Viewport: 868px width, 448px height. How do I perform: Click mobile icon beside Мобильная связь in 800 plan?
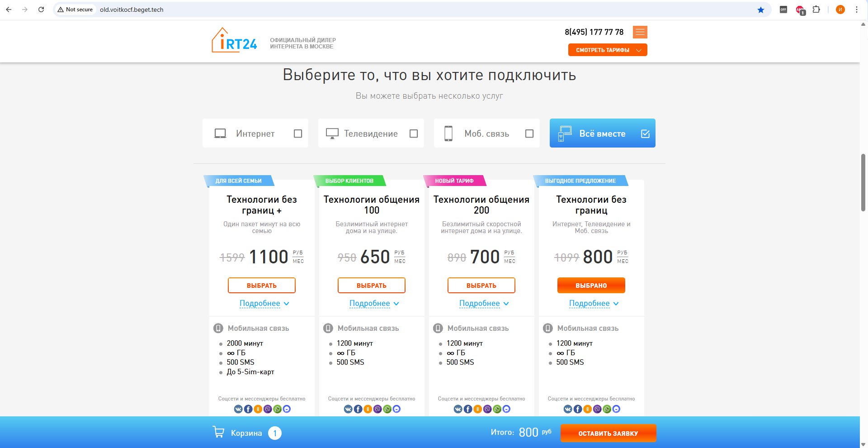pyautogui.click(x=548, y=328)
